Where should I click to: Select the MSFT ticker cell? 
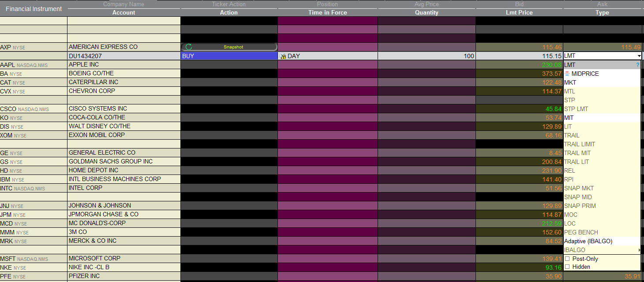point(34,259)
